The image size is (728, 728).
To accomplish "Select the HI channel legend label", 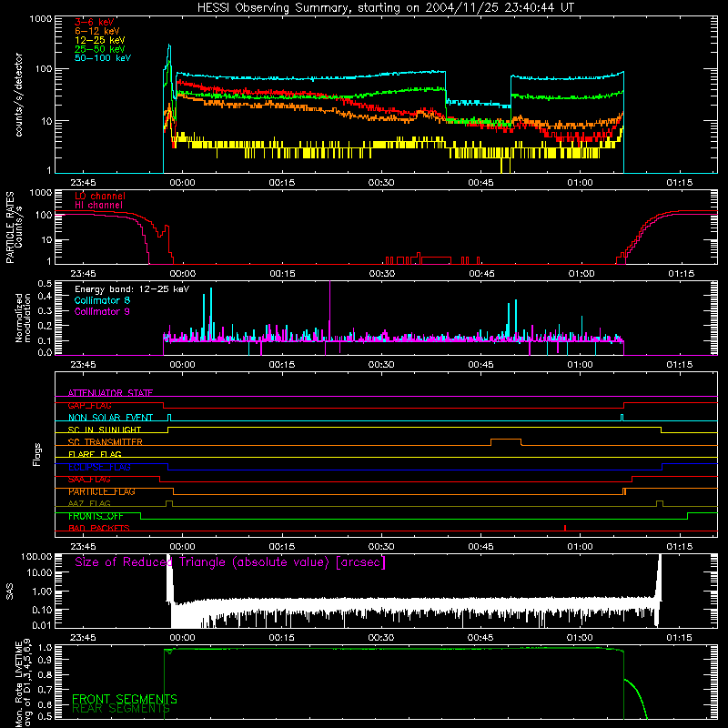I will pos(99,206).
